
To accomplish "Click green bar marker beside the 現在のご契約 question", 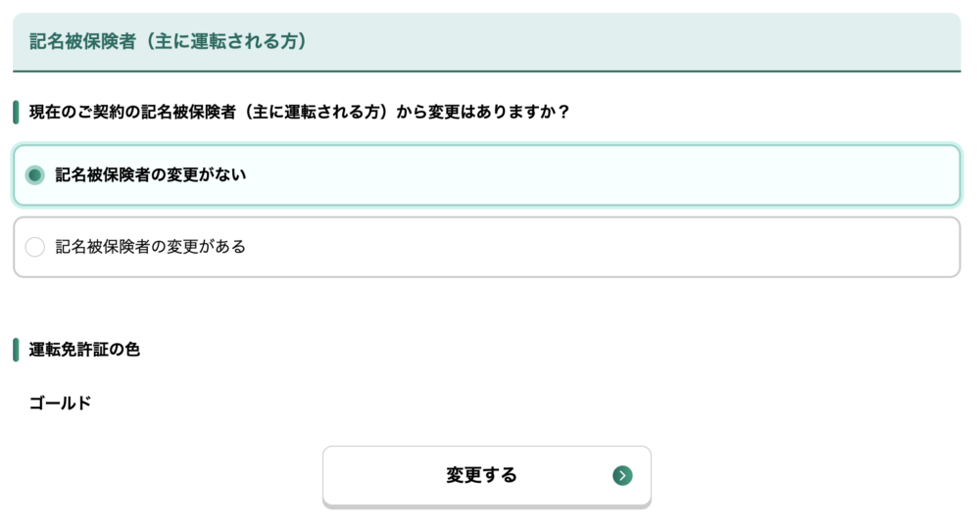I will tap(16, 113).
